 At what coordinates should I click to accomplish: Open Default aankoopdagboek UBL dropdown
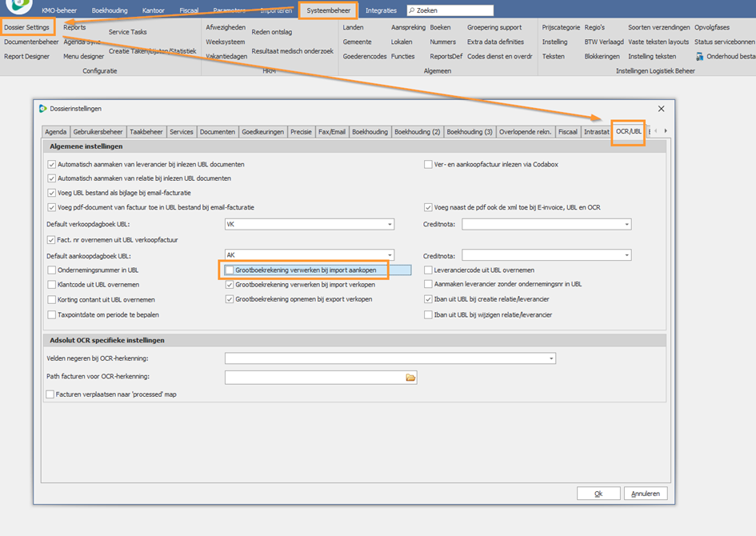point(390,255)
